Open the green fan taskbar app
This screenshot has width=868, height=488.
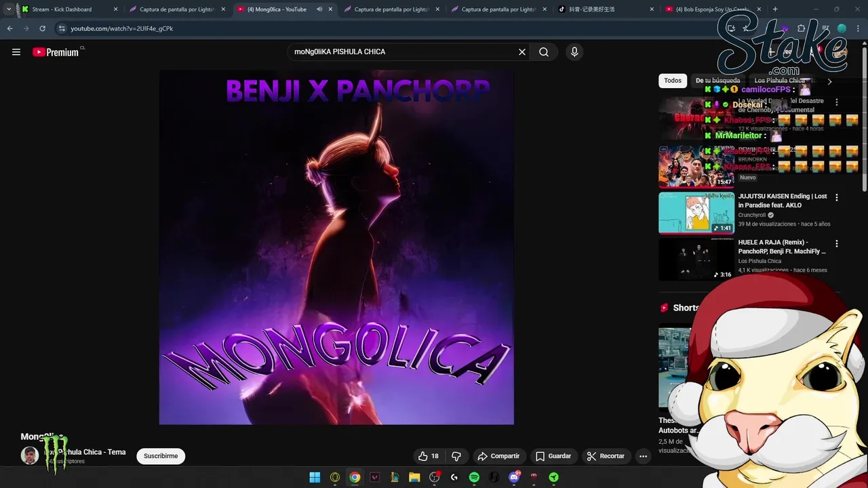(554, 477)
